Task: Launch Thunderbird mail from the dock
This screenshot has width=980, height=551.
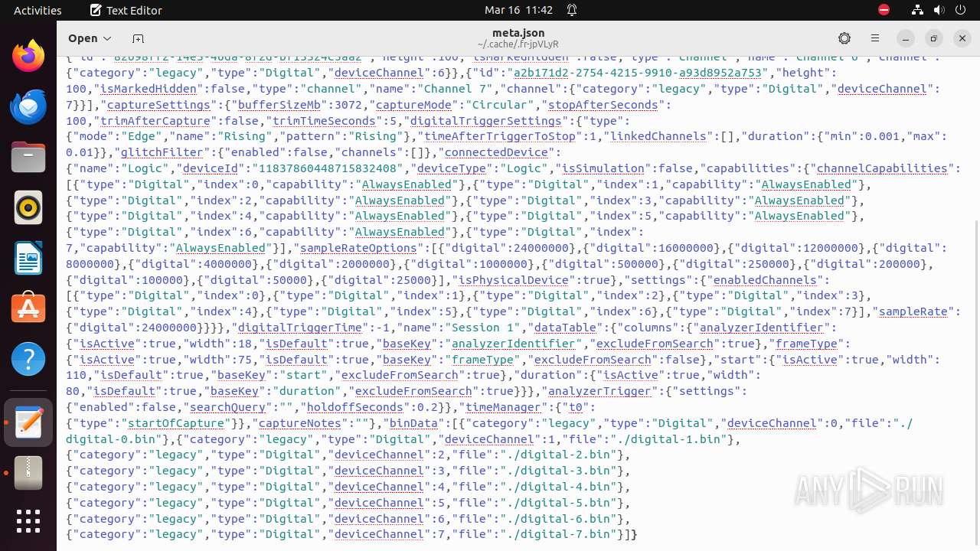Action: point(28,107)
